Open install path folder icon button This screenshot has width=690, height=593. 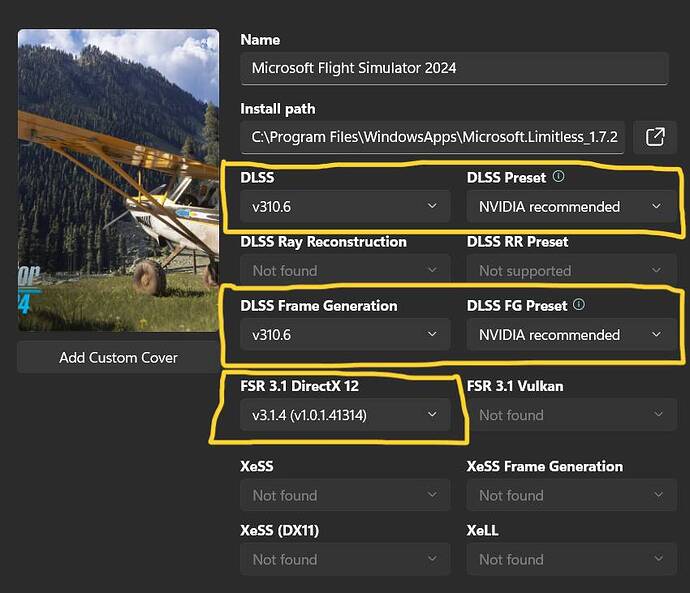(655, 137)
